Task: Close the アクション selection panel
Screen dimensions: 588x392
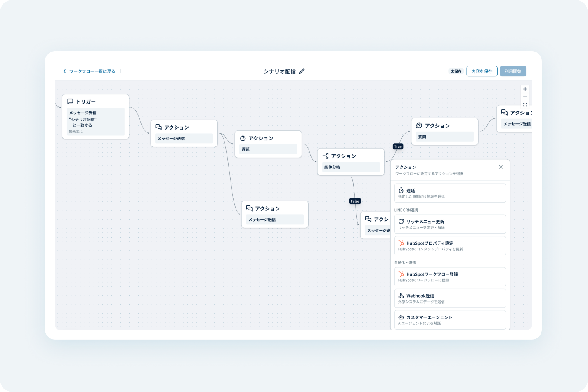Action: point(501,167)
